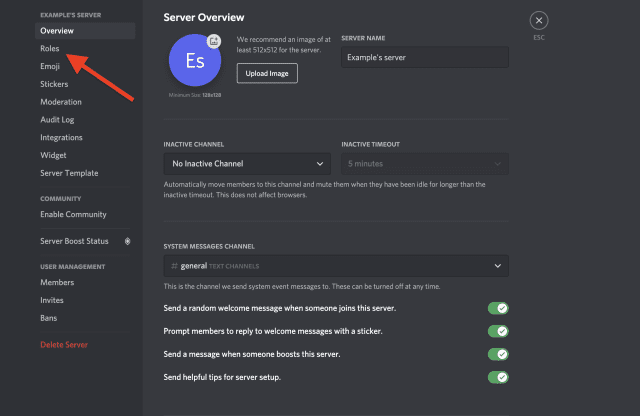
Task: Select Emoji settings in sidebar
Action: click(51, 66)
